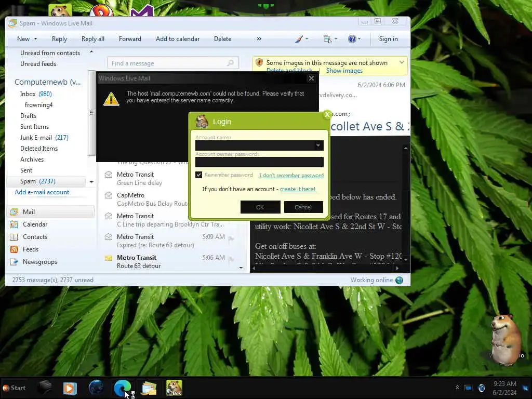This screenshot has height=399, width=532.
Task: Click the security shield warning icon
Action: click(259, 62)
